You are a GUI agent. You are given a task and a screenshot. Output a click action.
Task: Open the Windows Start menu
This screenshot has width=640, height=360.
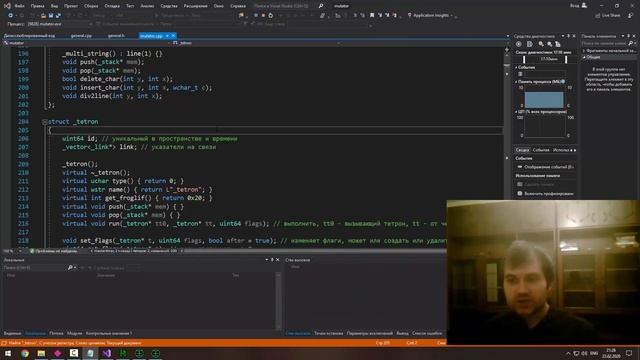click(x=8, y=353)
